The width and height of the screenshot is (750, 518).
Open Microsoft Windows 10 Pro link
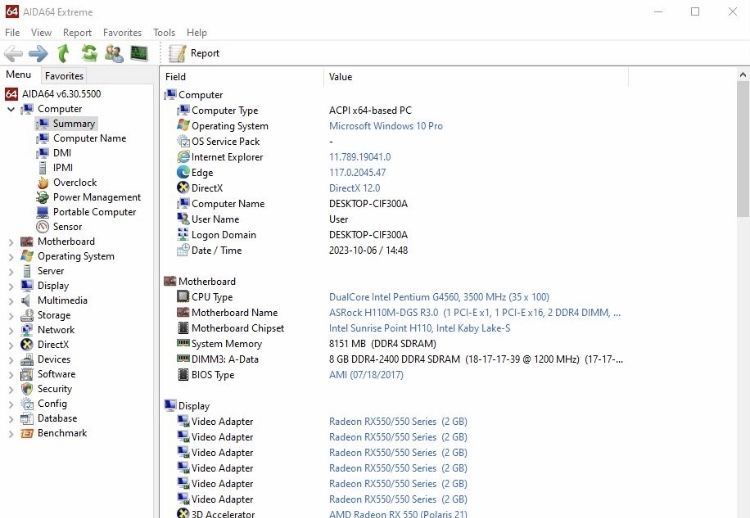pos(386,126)
